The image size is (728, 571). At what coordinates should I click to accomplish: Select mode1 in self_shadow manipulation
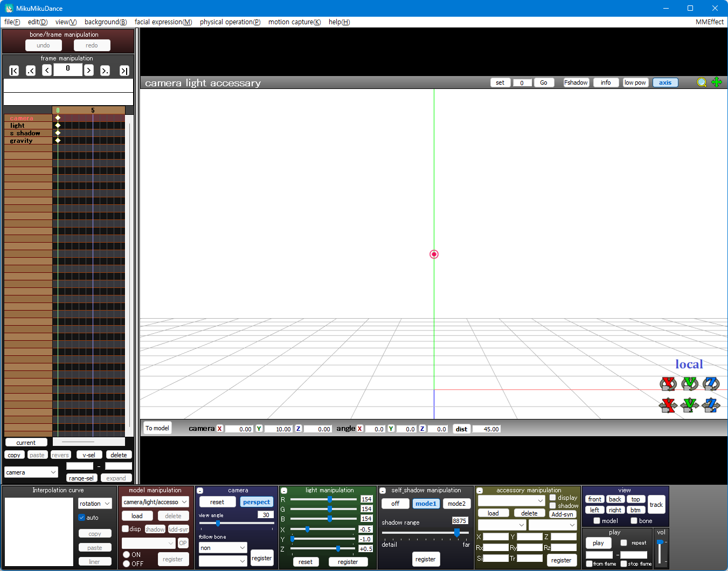pyautogui.click(x=426, y=504)
